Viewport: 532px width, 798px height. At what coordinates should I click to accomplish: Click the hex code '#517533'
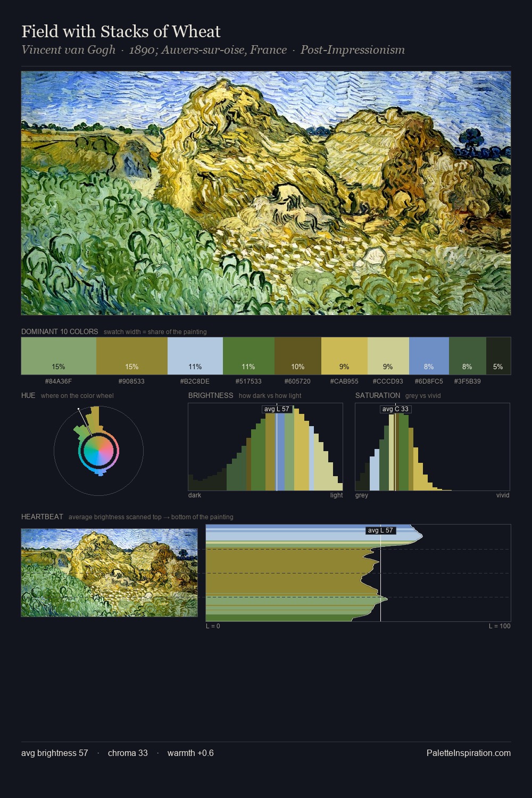tap(248, 381)
